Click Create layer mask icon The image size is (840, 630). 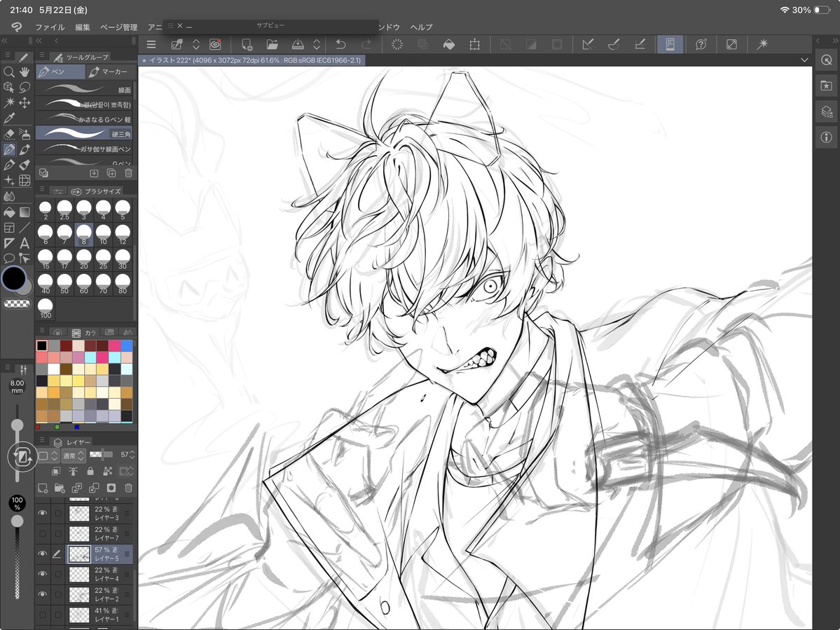(111, 488)
